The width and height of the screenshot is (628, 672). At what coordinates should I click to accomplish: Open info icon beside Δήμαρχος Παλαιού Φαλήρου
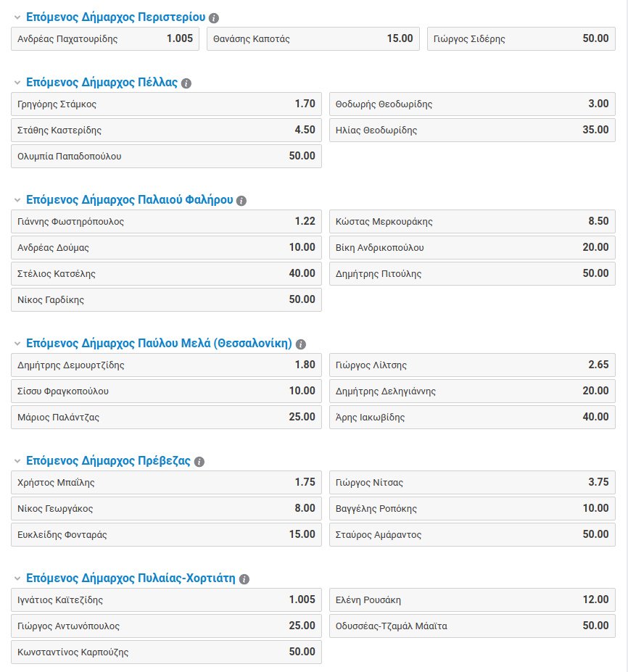(x=241, y=201)
